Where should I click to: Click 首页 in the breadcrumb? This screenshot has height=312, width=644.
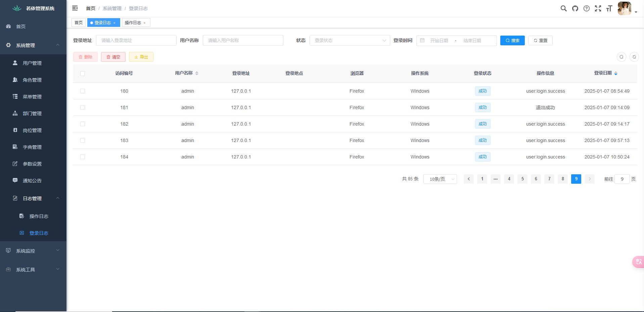(x=91, y=8)
